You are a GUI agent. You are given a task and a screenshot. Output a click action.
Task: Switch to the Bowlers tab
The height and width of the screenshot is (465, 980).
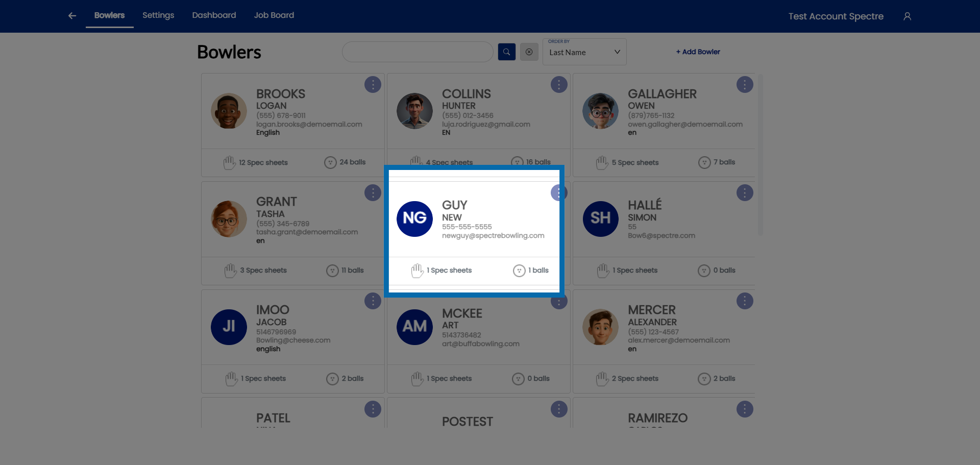[109, 15]
